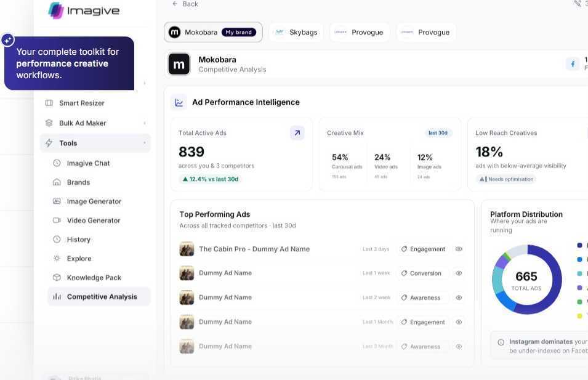Expand the Bulk Ad Maker submenu chevron
The height and width of the screenshot is (380, 588).
pos(145,123)
